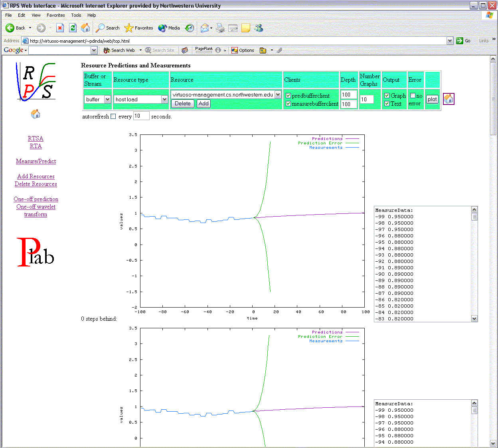Screen dimensions: 498x448
Task: Click the browser Back arrow icon
Action: coord(10,28)
